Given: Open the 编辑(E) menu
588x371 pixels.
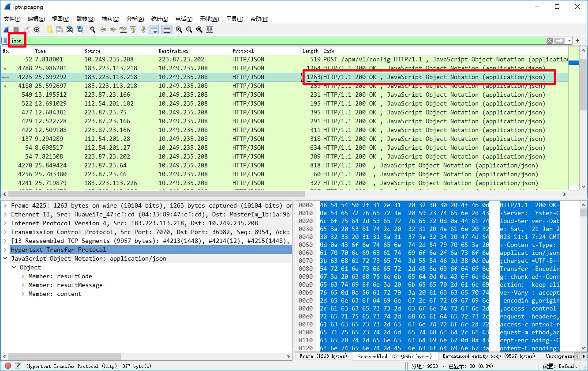Looking at the screenshot, I should coord(36,19).
